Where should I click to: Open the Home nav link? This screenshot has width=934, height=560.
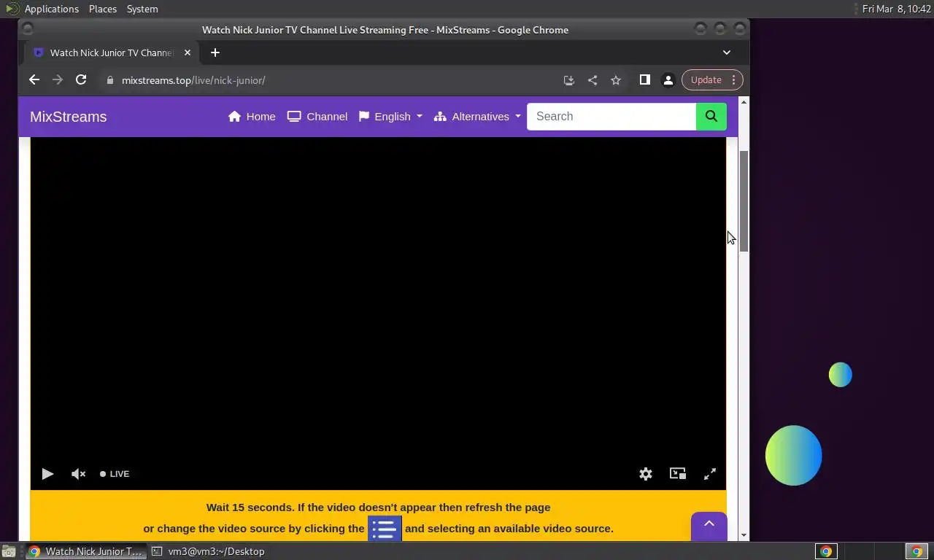[252, 117]
